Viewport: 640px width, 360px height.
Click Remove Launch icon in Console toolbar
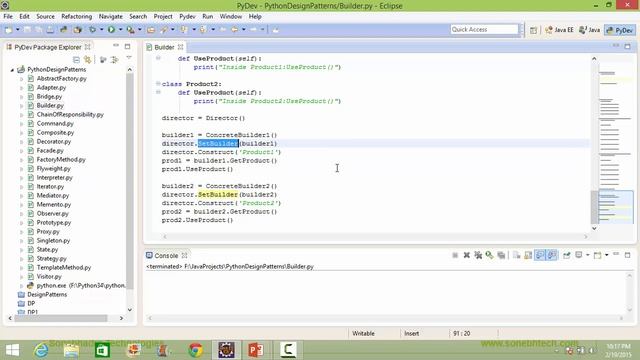(x=467, y=255)
